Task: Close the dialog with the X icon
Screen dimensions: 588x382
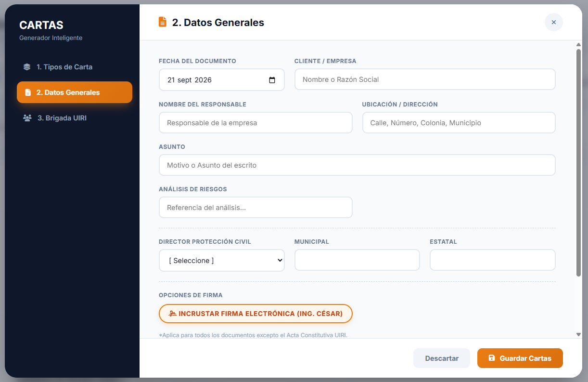Action: pyautogui.click(x=554, y=22)
